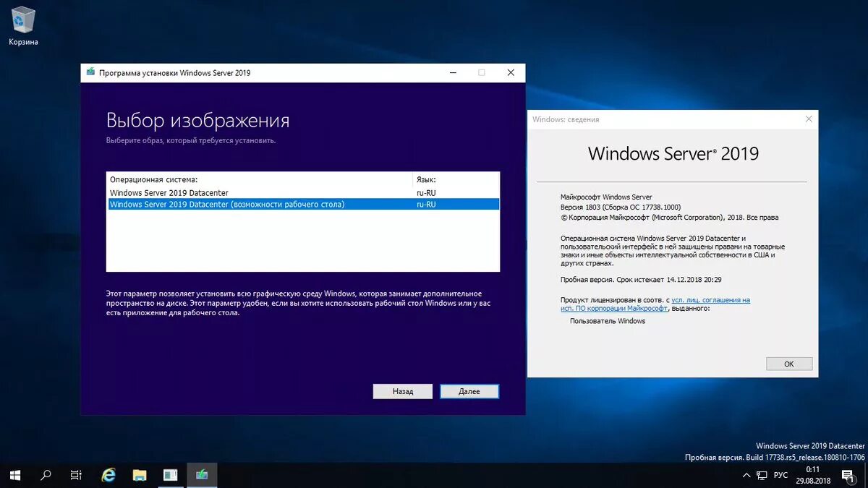Open the network tray icon
Screen dimensions: 868x488
pos(762,475)
